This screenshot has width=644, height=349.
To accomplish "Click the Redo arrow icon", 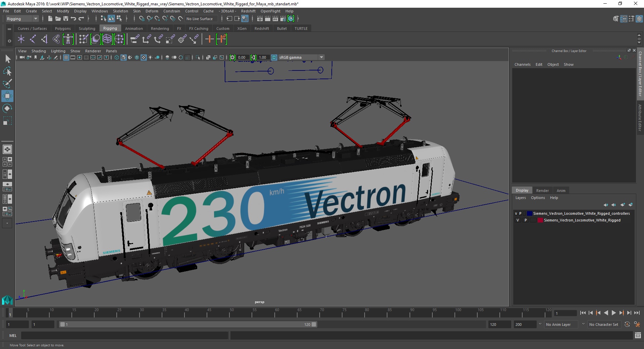I will coord(81,19).
